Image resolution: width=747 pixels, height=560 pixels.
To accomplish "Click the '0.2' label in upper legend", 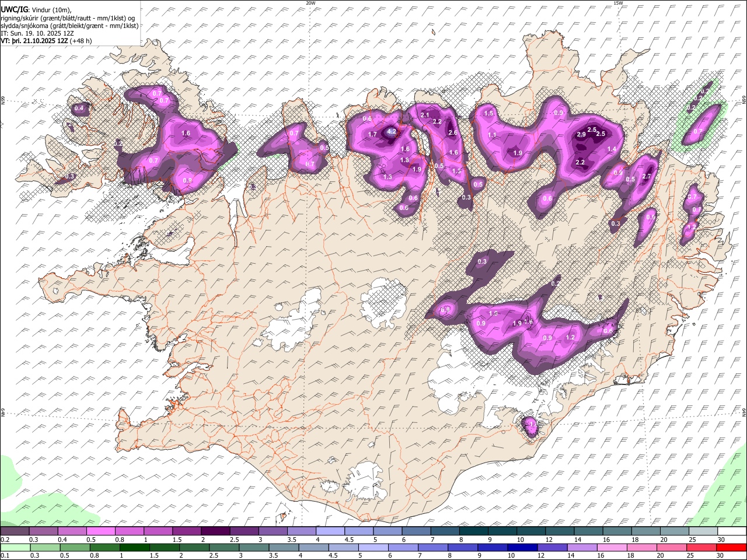I will pos(4,540).
